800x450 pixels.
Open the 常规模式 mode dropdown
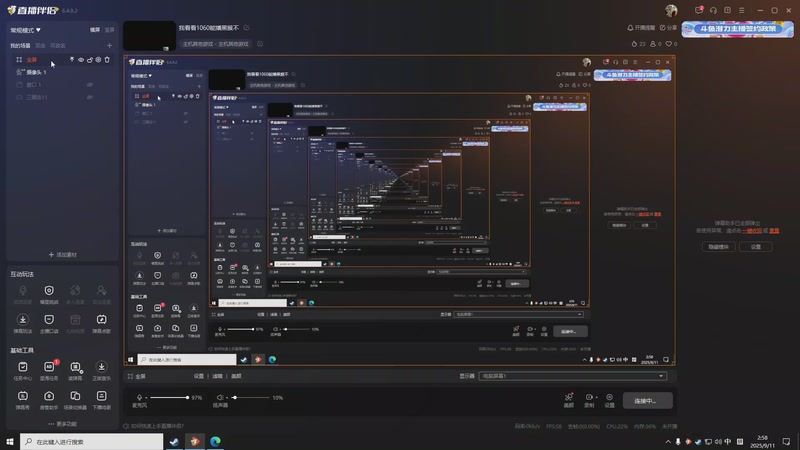26,30
